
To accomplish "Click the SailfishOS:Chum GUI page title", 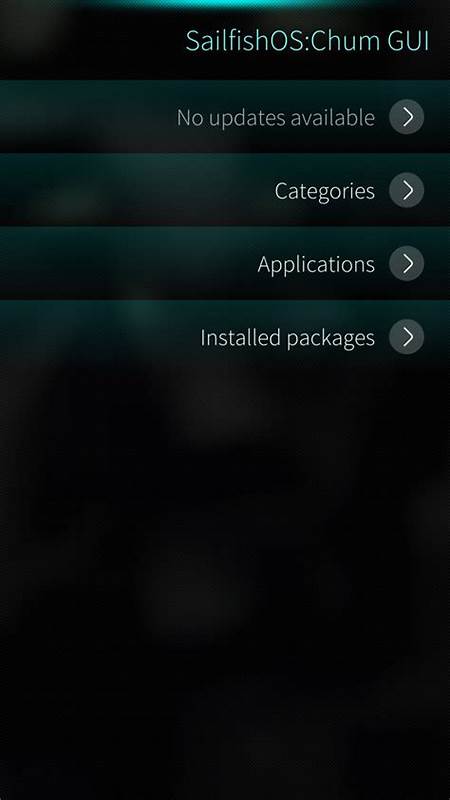I will pyautogui.click(x=307, y=41).
